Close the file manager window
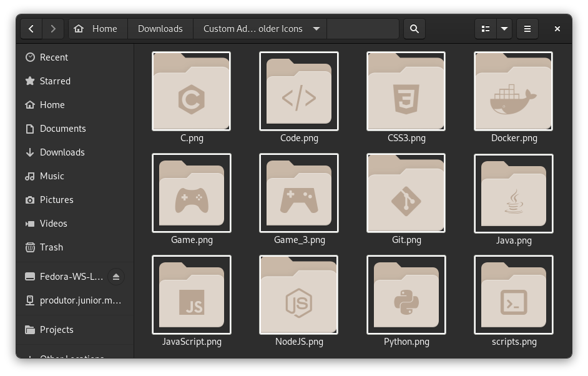This screenshot has height=376, width=588. (x=557, y=29)
